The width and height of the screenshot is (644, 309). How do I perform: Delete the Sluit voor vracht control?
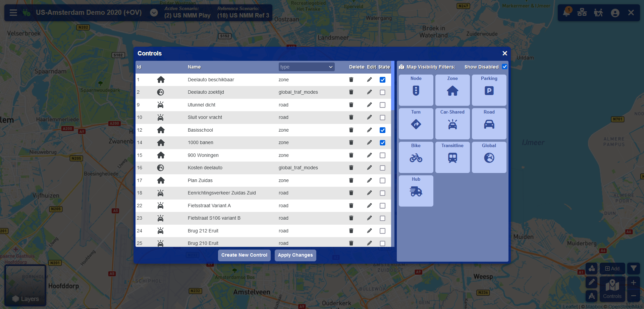pos(351,117)
